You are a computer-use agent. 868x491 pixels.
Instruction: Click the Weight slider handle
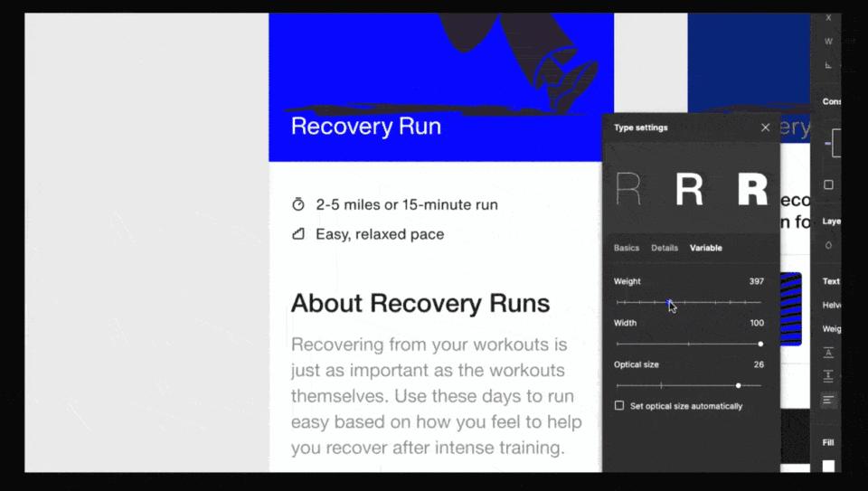669,302
